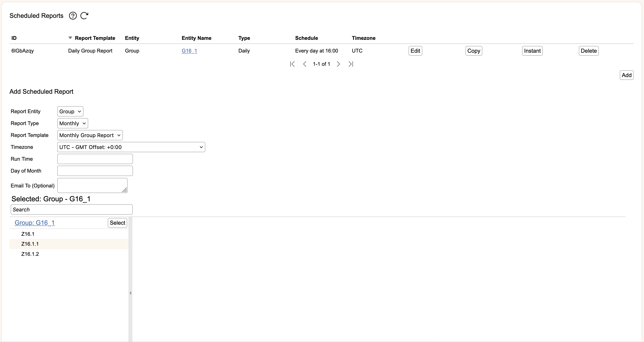Click the Add button
The height and width of the screenshot is (342, 644).
tap(627, 75)
